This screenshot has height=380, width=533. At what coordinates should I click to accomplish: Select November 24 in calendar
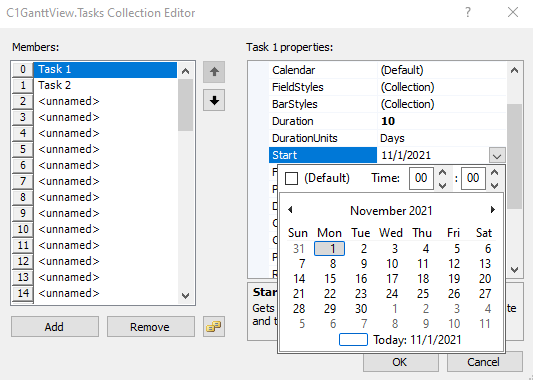click(x=392, y=294)
